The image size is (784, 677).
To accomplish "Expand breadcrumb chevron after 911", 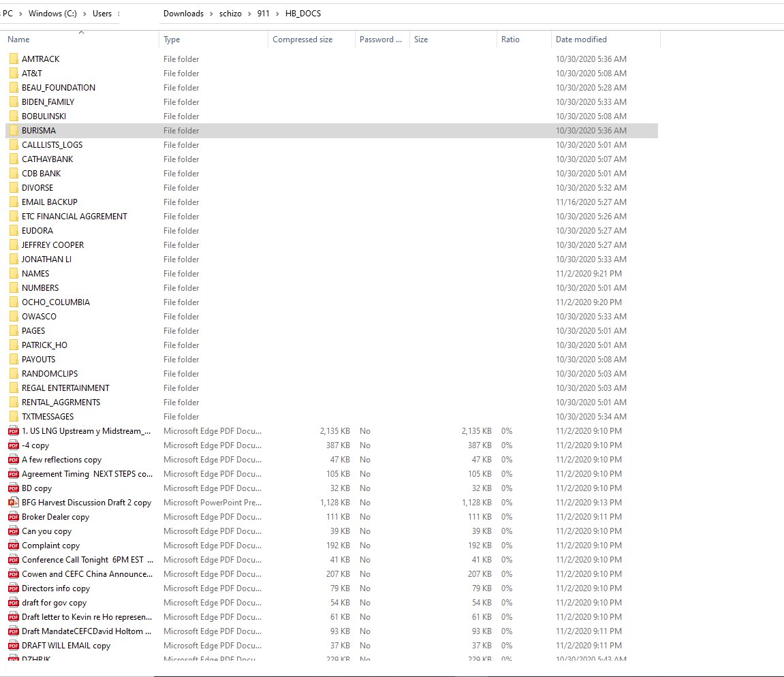I will click(277, 14).
